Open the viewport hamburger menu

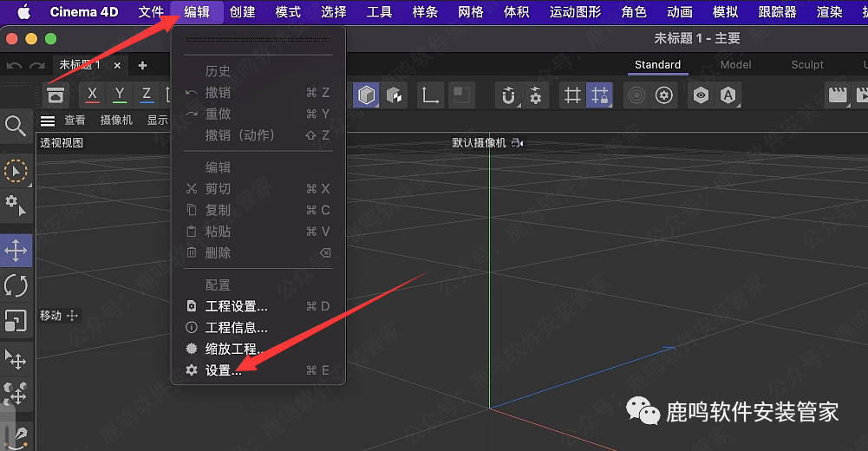tap(48, 121)
